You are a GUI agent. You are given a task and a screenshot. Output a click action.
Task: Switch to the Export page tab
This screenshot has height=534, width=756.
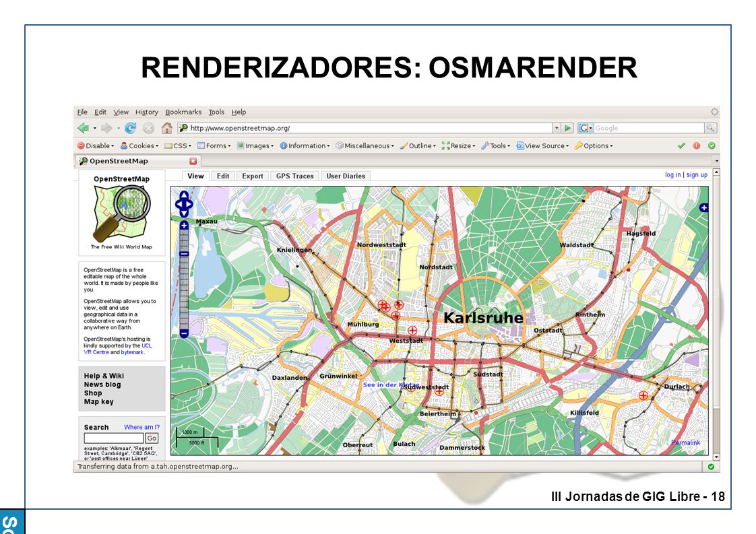(x=253, y=176)
